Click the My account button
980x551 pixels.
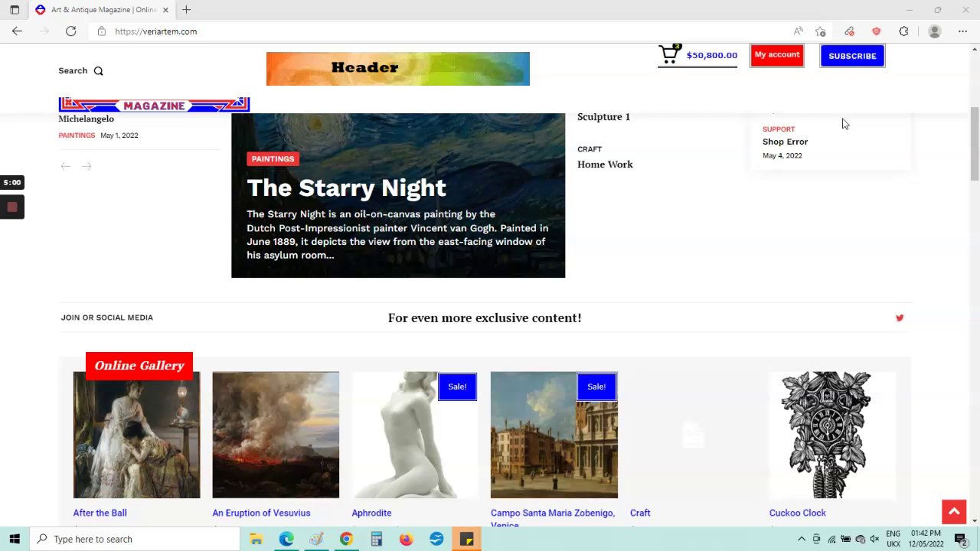point(777,55)
